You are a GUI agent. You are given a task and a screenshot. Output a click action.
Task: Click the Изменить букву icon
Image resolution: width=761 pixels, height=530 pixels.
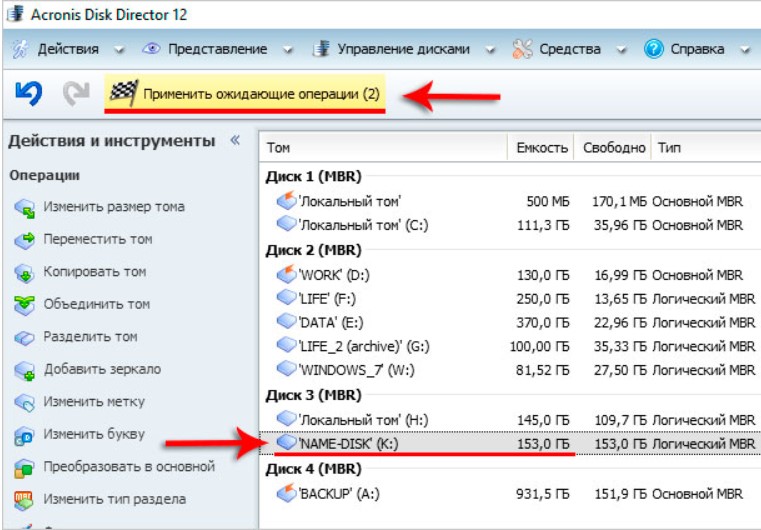24,436
